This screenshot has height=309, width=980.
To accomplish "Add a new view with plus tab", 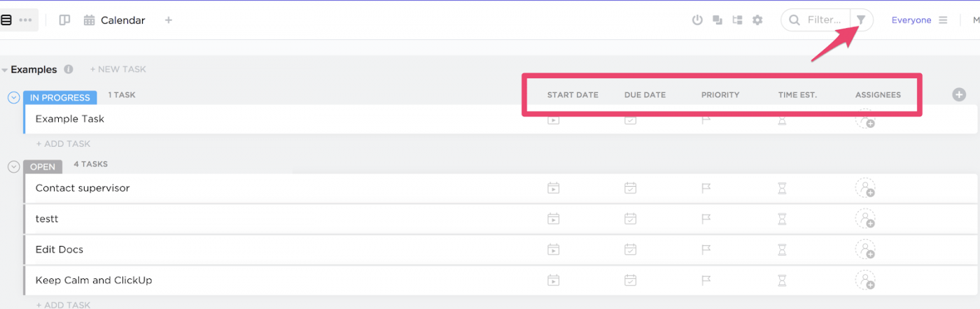I will click(168, 20).
